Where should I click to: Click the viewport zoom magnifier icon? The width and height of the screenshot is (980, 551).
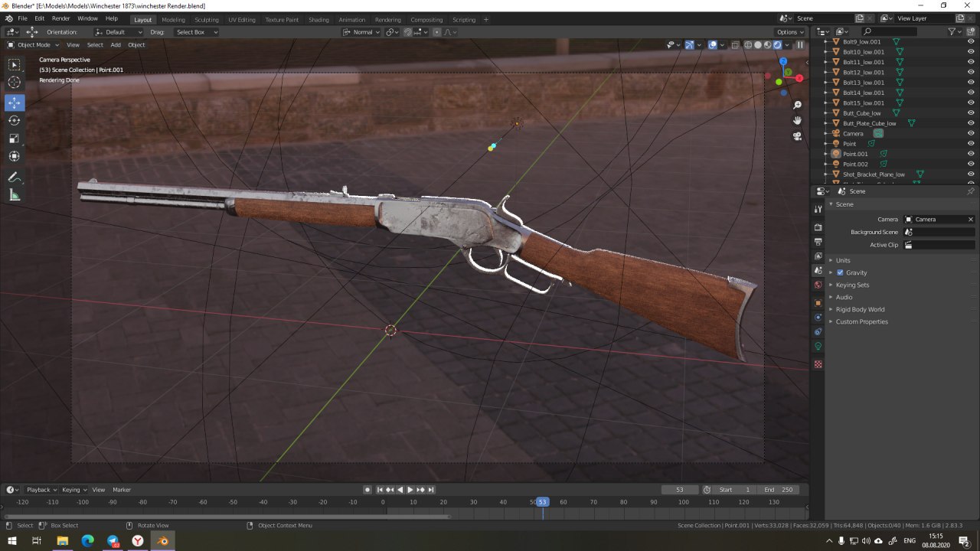(x=797, y=105)
